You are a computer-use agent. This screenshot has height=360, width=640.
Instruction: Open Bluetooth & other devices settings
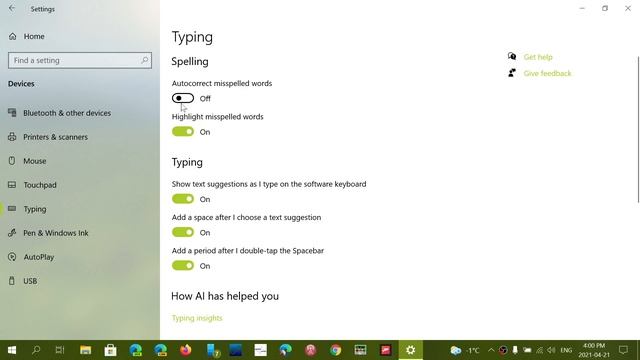(x=60, y=113)
